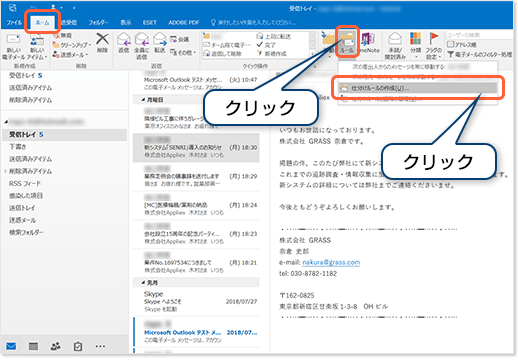
Task: Switch to the Folder (フォルダー) tab
Action: 98,22
